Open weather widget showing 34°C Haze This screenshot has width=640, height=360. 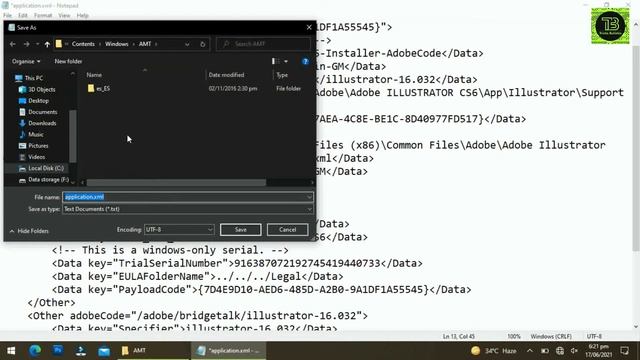(493, 351)
